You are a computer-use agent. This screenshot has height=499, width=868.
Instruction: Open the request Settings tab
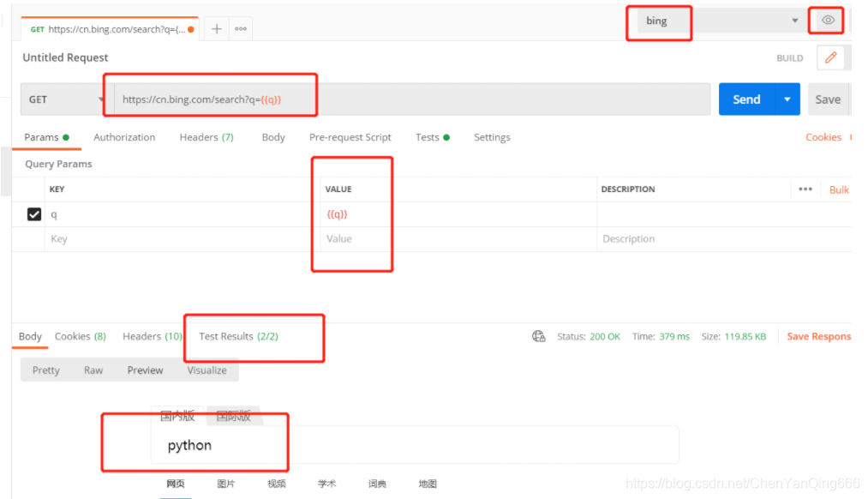(492, 137)
